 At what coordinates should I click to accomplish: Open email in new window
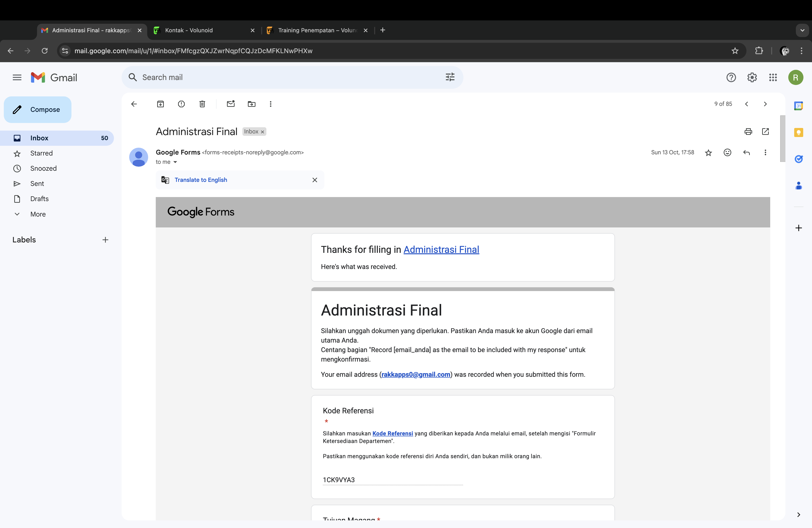[765, 132]
